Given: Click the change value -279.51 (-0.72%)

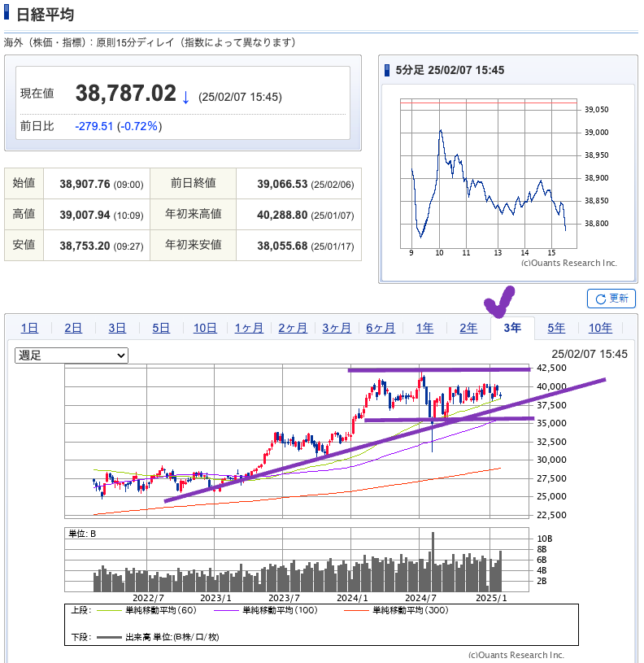Looking at the screenshot, I should click(x=119, y=126).
